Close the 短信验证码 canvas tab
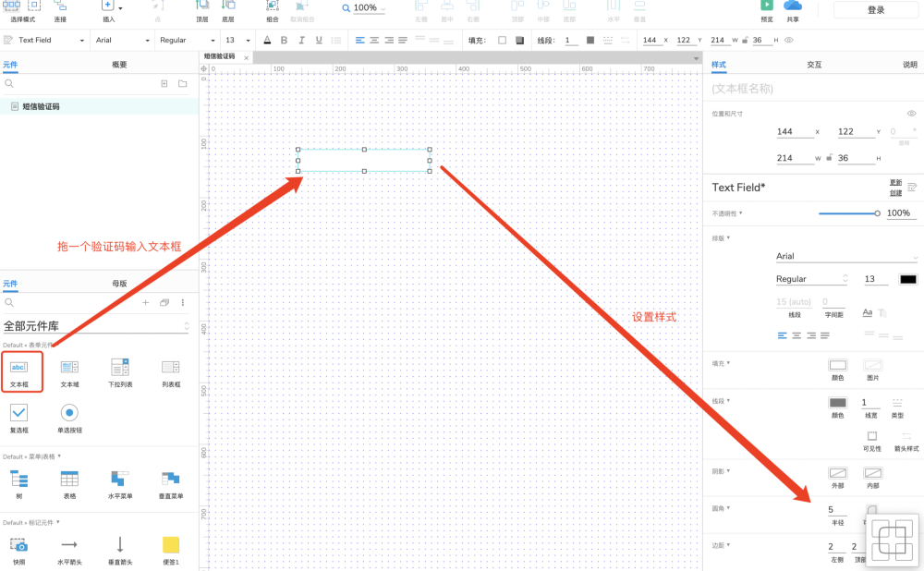This screenshot has width=924, height=571. (247, 58)
